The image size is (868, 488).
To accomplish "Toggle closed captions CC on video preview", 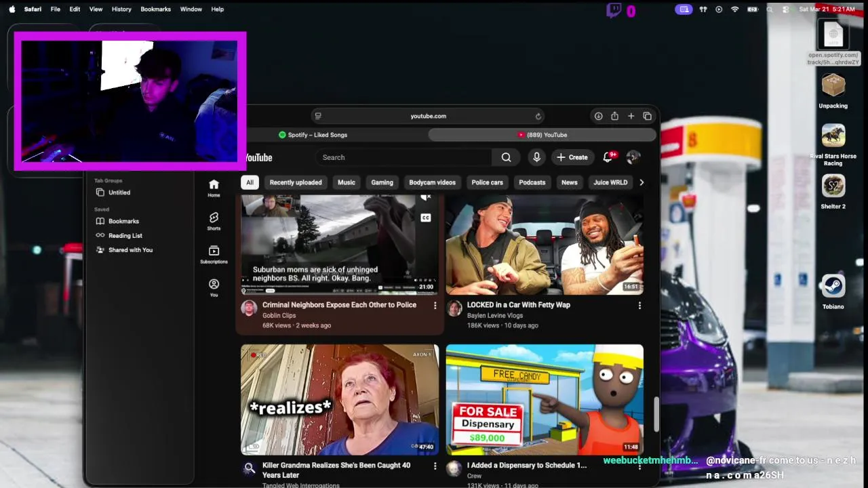I will (426, 218).
